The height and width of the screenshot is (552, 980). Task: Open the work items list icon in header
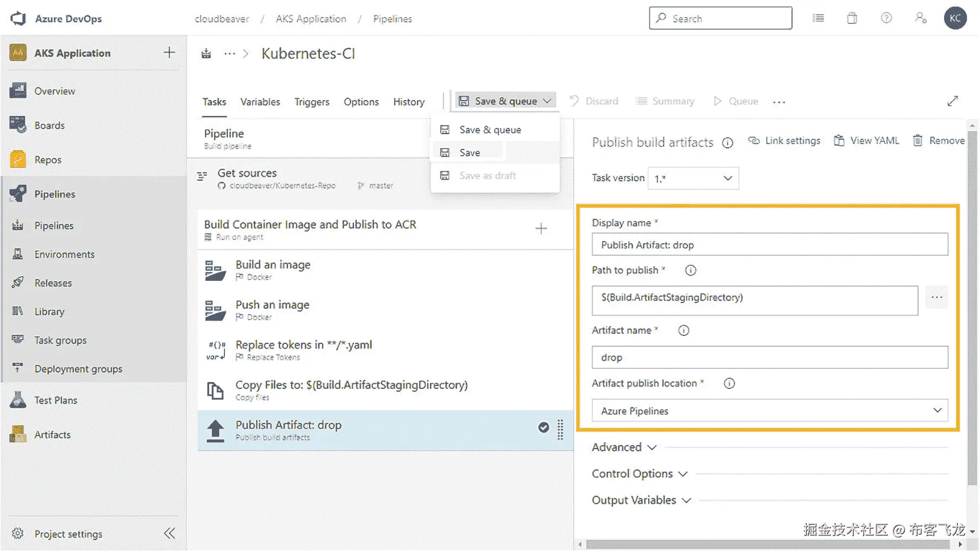point(818,18)
